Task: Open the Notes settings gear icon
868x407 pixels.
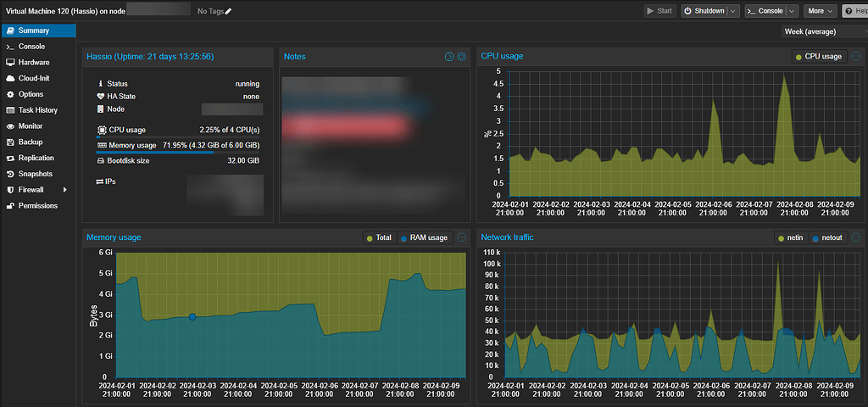Action: [462, 57]
